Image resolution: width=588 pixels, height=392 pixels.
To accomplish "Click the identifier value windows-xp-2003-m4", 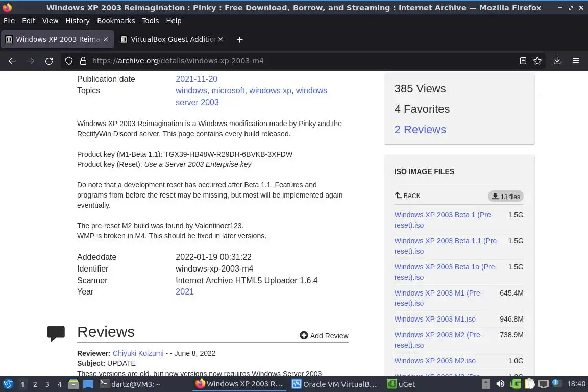I will pos(214,268).
